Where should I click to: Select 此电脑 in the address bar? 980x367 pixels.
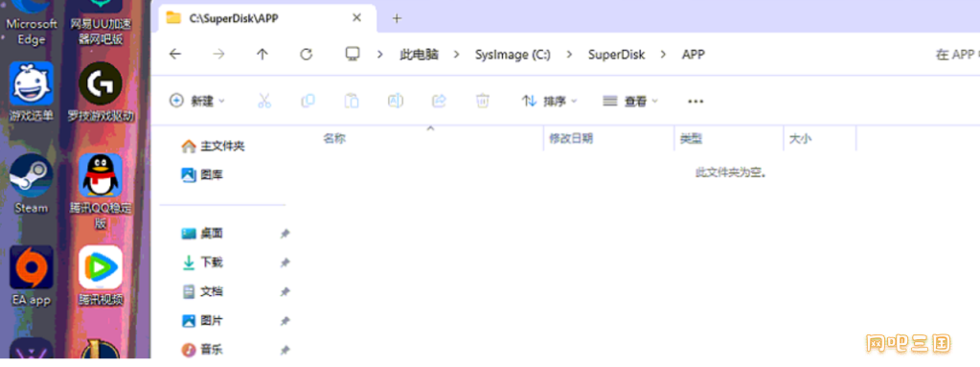(420, 55)
